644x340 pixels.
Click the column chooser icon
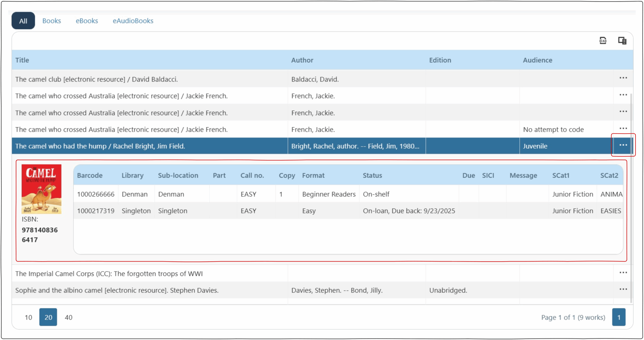[x=622, y=40]
